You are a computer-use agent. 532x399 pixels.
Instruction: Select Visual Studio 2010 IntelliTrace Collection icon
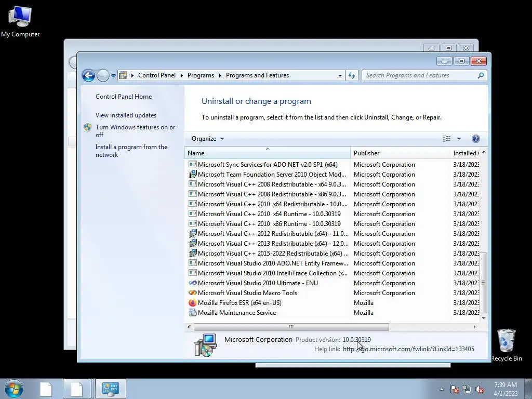tap(193, 273)
